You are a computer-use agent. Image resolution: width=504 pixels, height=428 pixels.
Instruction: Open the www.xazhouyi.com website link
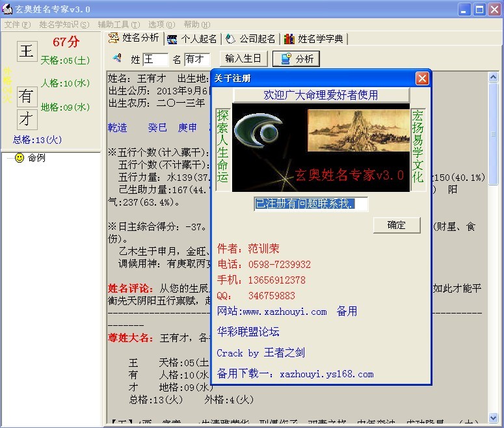[272, 312]
